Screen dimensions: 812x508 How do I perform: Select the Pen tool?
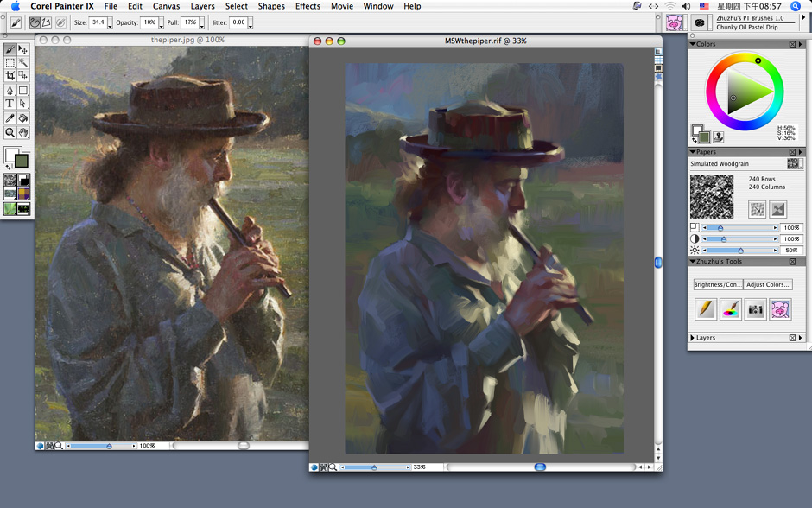[x=10, y=90]
